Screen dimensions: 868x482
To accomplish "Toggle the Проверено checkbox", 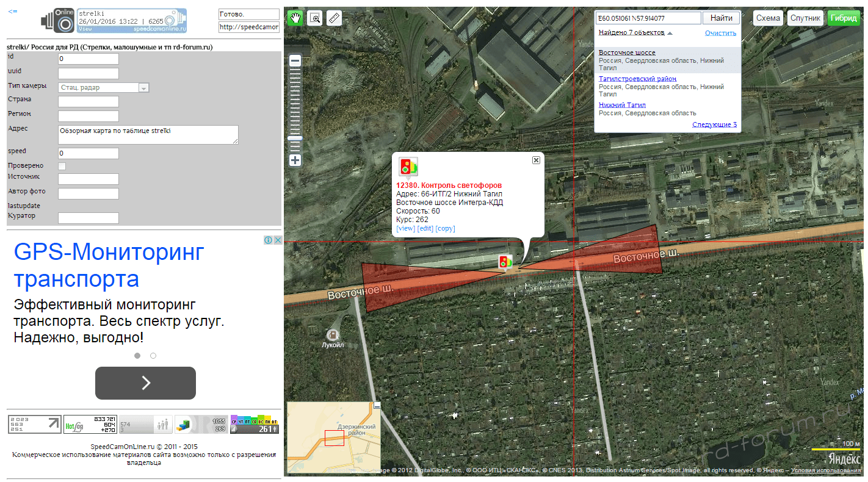I will click(x=62, y=166).
